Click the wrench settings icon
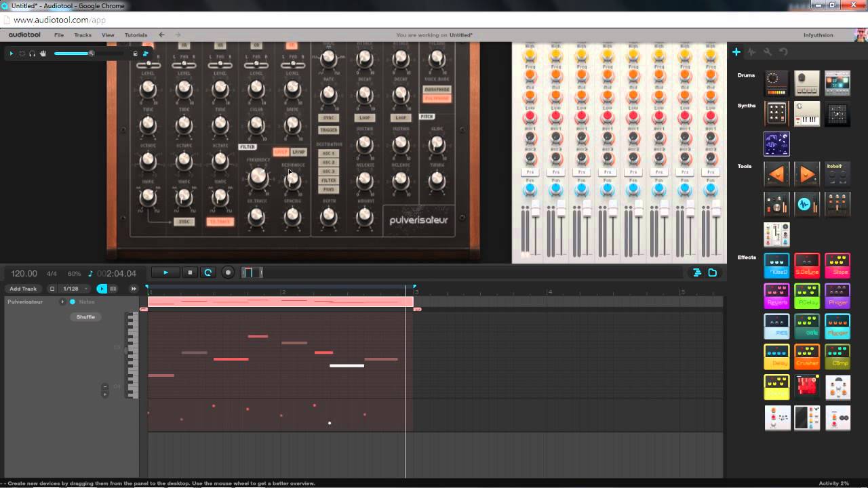This screenshot has height=488, width=868. click(x=768, y=52)
